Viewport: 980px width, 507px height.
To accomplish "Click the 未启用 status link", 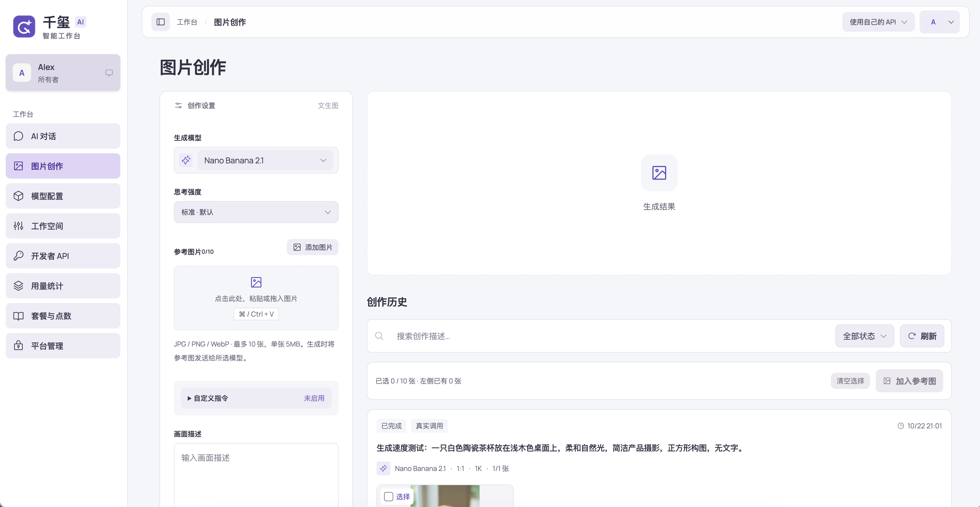I will coord(314,398).
